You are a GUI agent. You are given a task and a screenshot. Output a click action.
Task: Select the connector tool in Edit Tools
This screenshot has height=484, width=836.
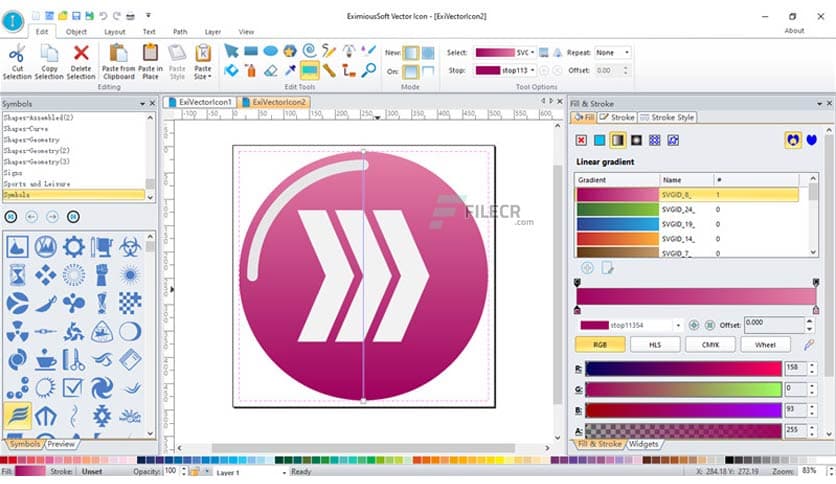(x=349, y=70)
